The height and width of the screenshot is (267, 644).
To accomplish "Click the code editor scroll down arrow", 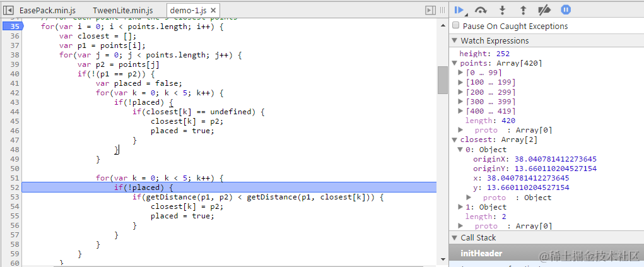I will (442, 259).
